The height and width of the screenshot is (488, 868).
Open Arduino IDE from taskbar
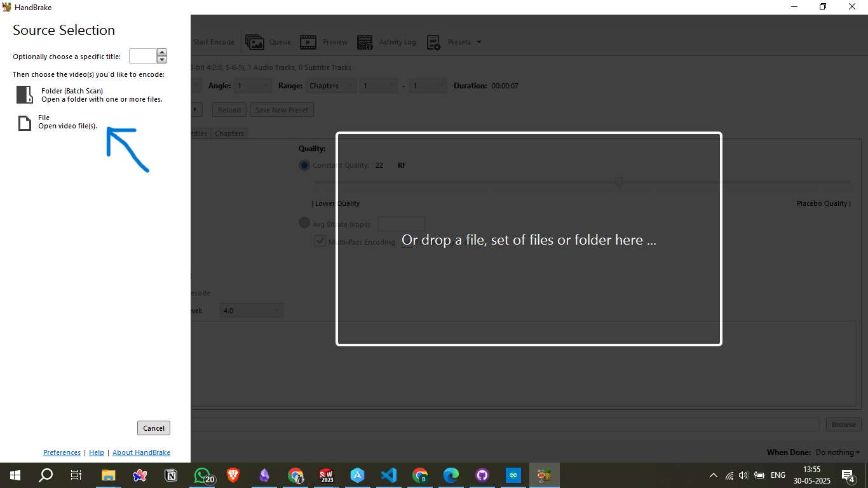click(x=513, y=475)
